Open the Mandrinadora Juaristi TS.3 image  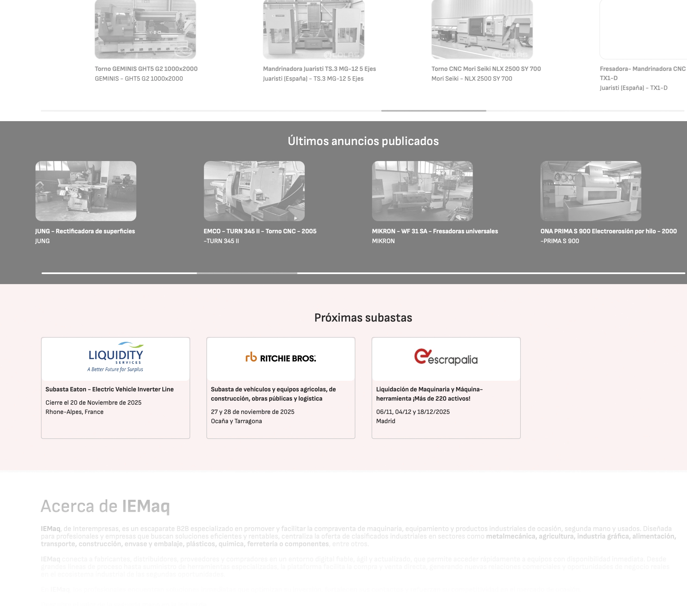click(313, 29)
